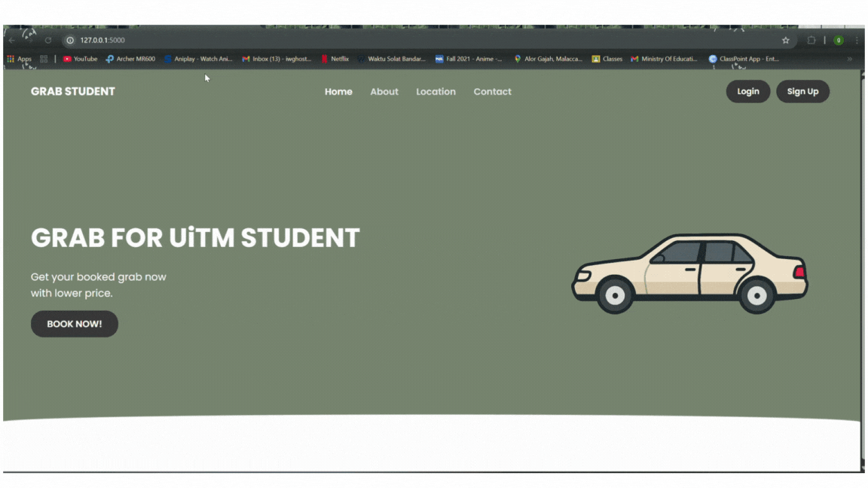This screenshot has height=488, width=868.
Task: Click the address bar URL 127.0.0.1:5000
Action: pos(102,41)
